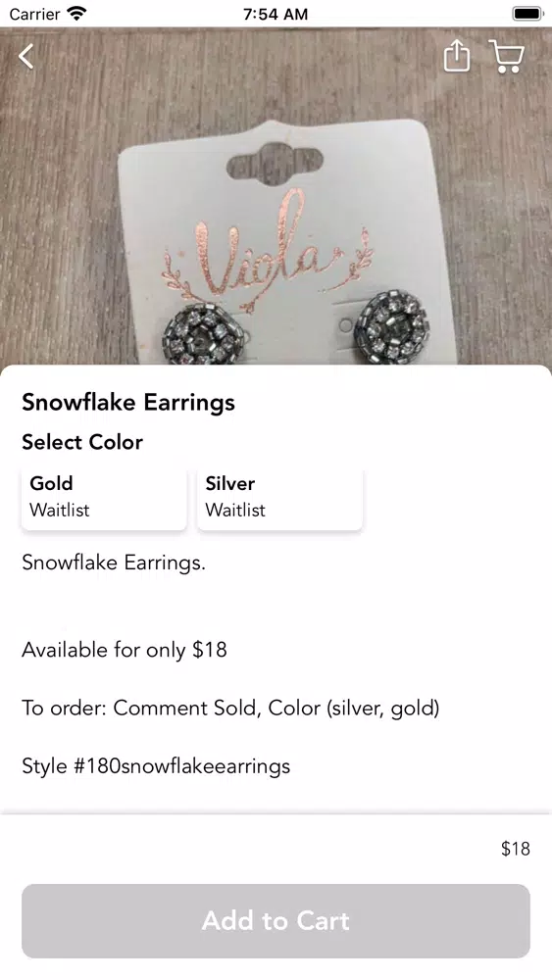Tap the Wi-Fi status icon

coord(76,13)
